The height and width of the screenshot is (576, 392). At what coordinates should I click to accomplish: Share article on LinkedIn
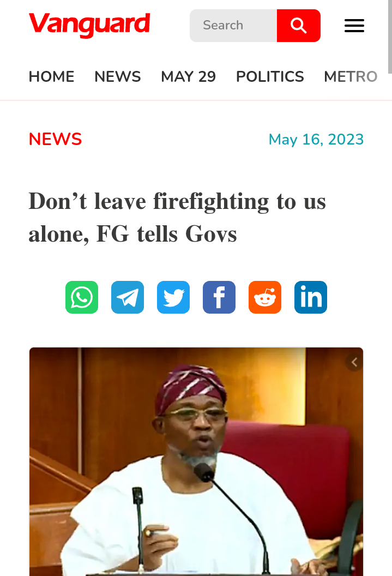311,297
